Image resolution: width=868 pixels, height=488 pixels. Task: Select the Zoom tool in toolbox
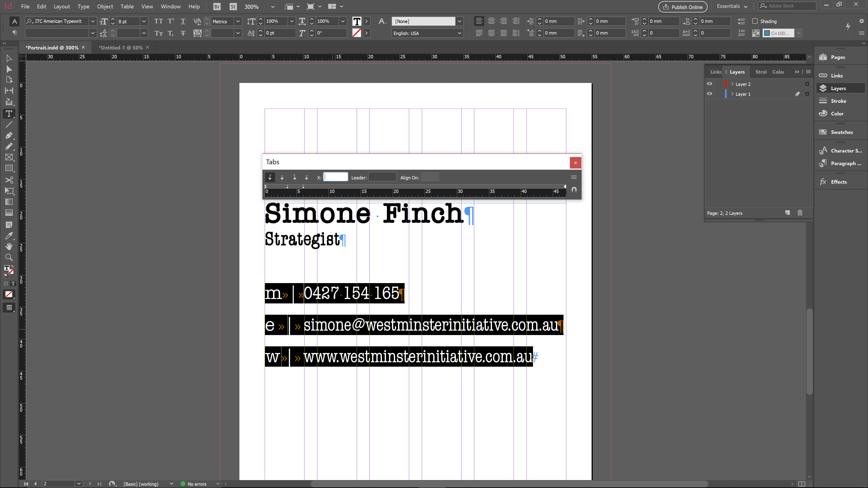(x=9, y=258)
